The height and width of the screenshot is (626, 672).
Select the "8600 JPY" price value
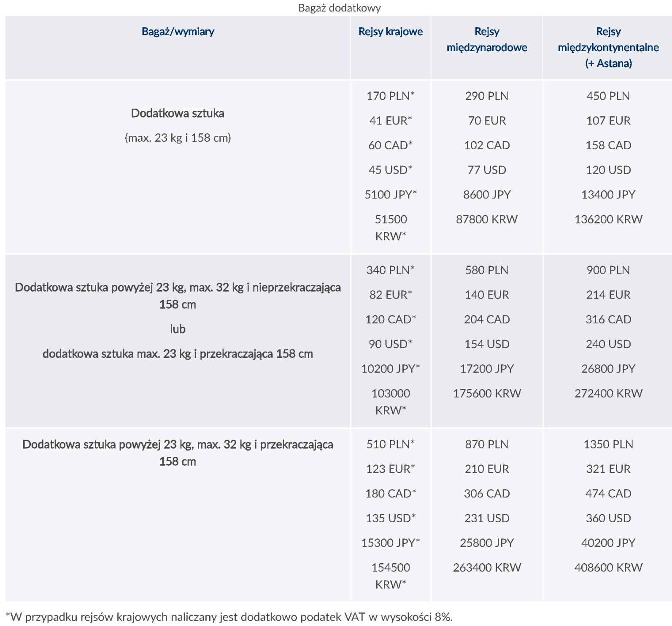[x=486, y=195]
